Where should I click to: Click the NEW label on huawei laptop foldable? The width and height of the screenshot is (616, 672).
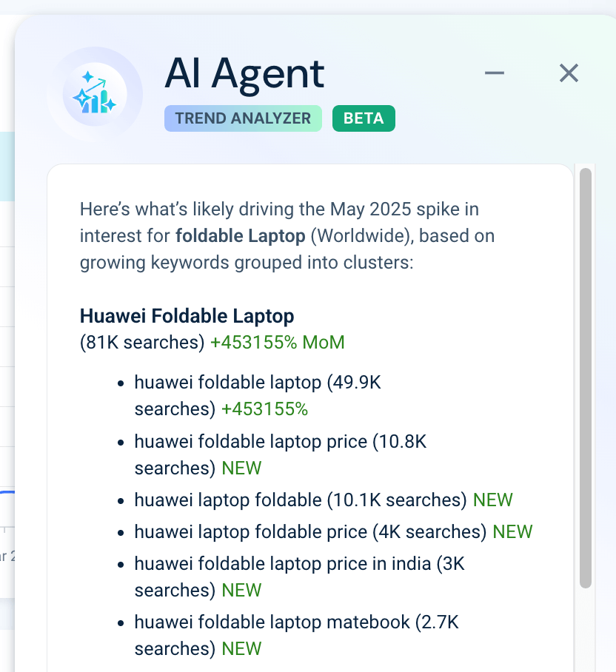coord(492,500)
